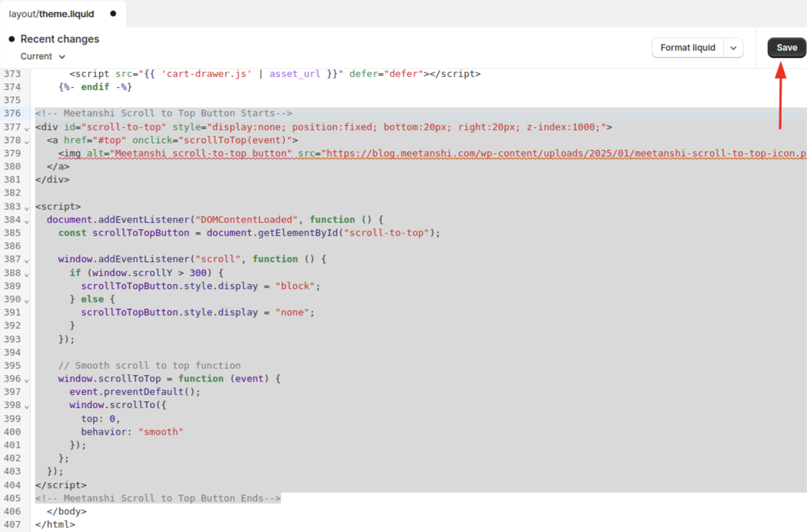Collapse the if-block fold at line 388
Viewport: 807px width, 532px height.
tap(27, 274)
